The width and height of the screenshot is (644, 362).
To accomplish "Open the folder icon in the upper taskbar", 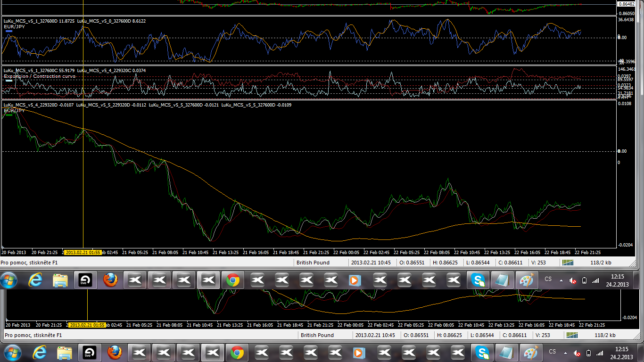I will pos(60,280).
